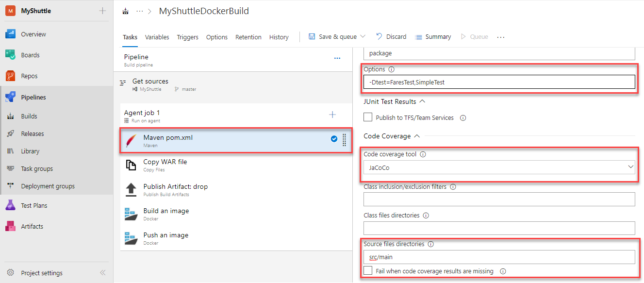Viewport: 644px width, 283px height.
Task: Click the build breadcrumb icon at top
Action: [x=126, y=11]
